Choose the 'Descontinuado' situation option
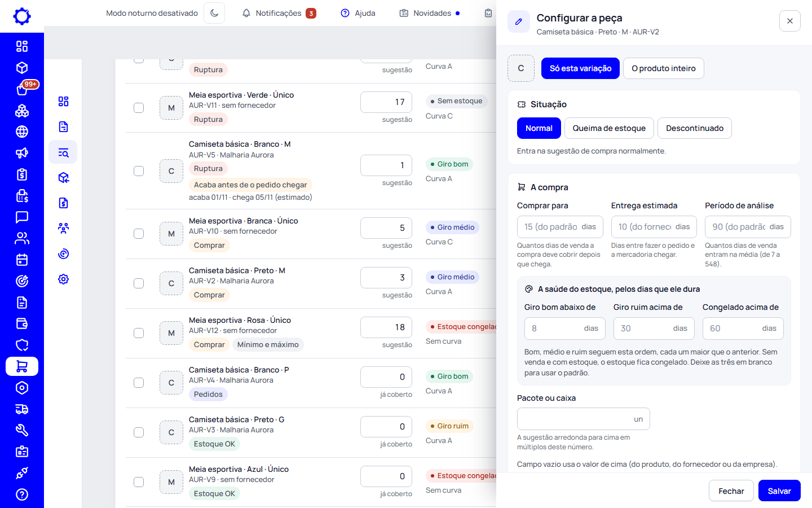This screenshot has height=508, width=812. click(x=695, y=128)
